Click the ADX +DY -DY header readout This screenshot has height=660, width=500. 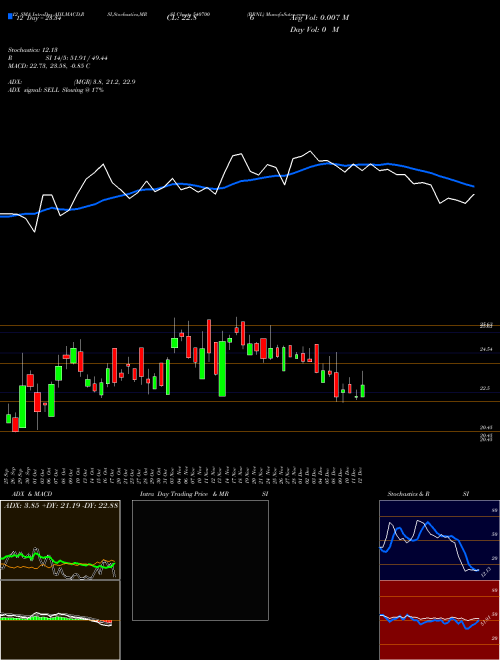[61, 505]
